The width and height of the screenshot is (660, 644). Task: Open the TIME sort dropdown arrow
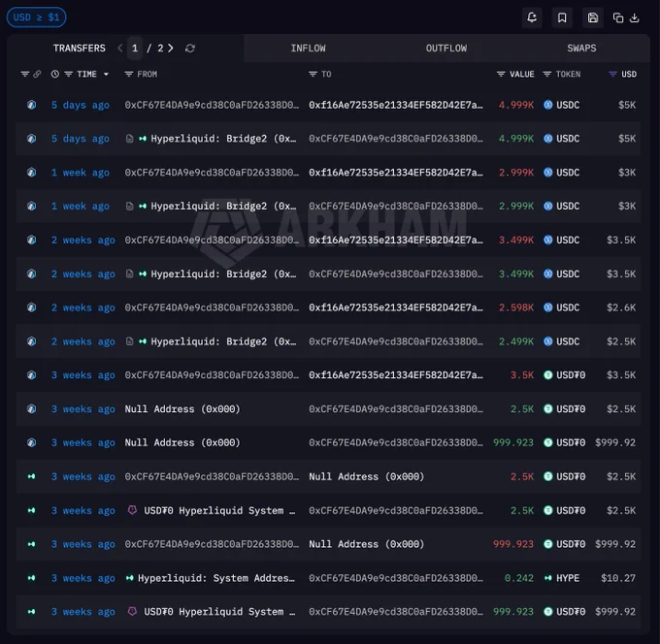click(106, 74)
